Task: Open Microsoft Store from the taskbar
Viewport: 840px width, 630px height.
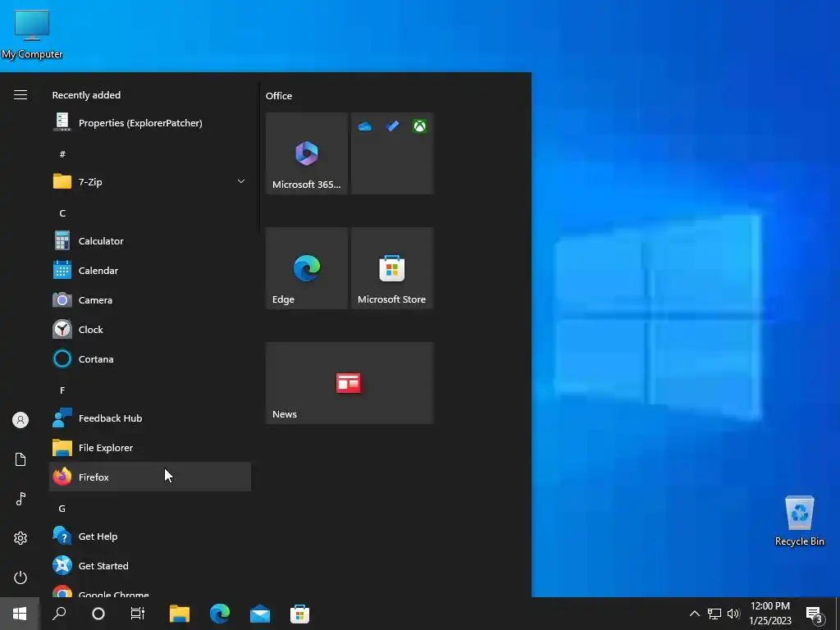Action: click(299, 614)
